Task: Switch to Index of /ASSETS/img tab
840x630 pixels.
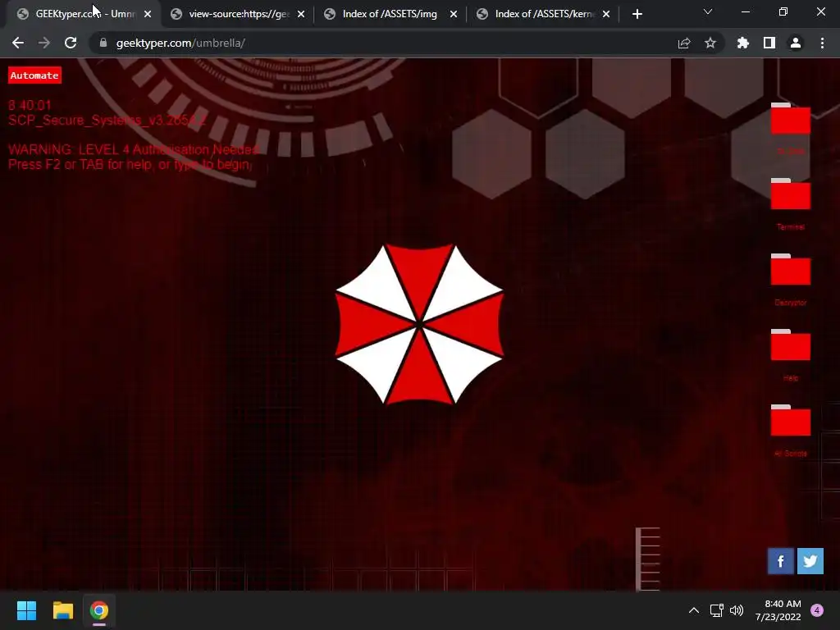Action: (x=390, y=14)
